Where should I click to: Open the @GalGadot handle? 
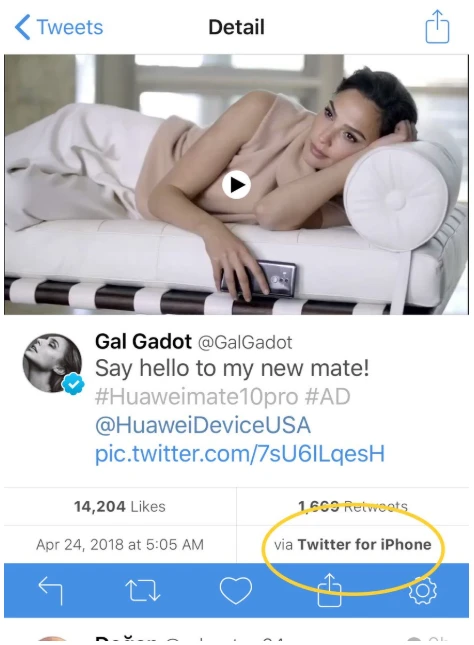pos(245,342)
